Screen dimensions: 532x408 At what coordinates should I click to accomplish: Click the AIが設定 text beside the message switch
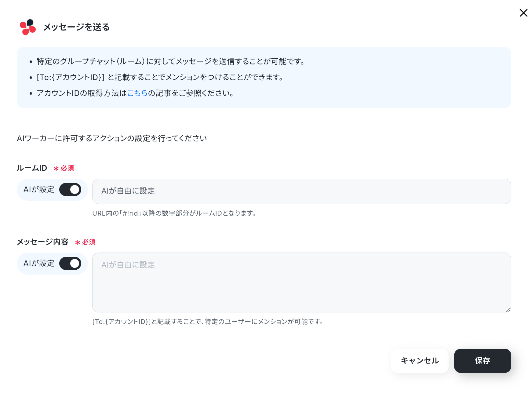point(39,264)
